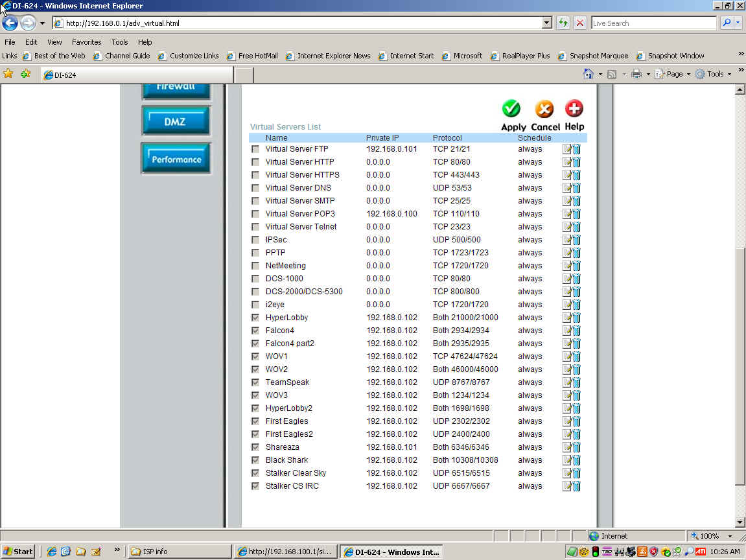Click inside the URL address field

point(303,23)
